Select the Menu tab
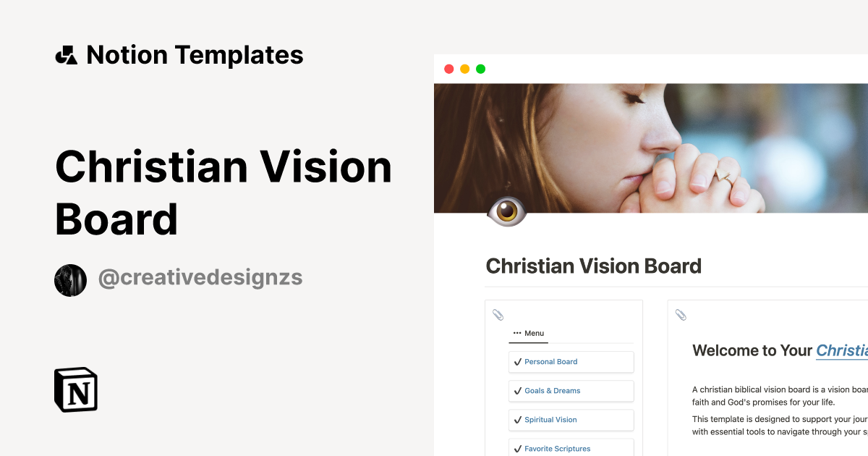Viewport: 868px width, 456px height. pyautogui.click(x=529, y=334)
